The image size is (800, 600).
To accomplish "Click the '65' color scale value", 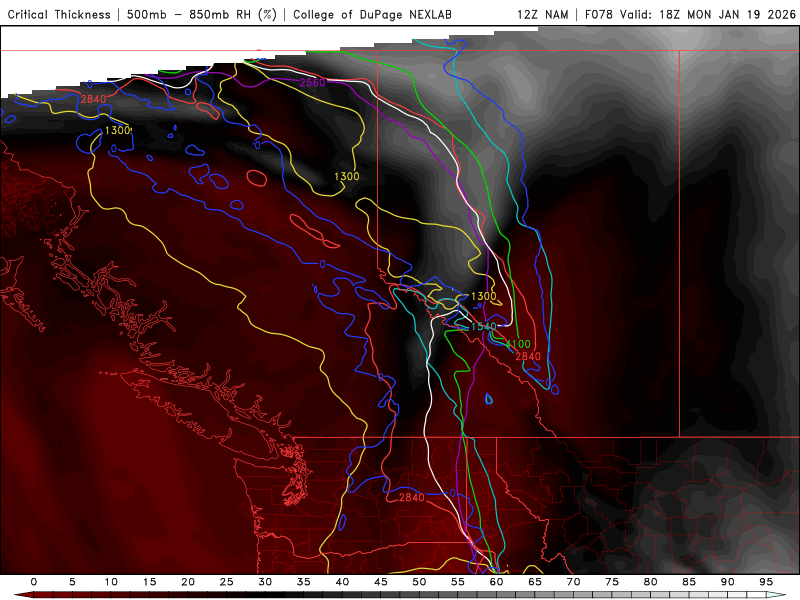I will click(535, 582).
